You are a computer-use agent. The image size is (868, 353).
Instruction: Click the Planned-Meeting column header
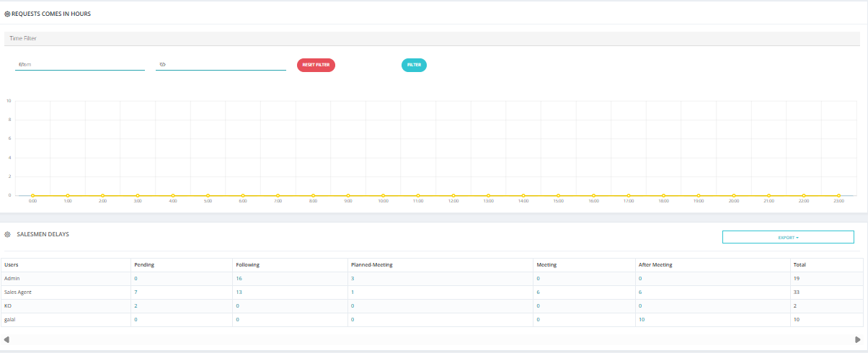[371, 264]
